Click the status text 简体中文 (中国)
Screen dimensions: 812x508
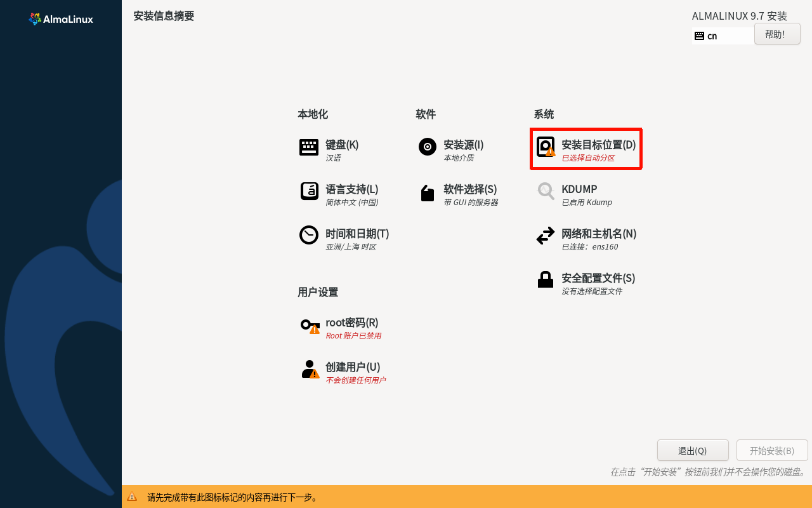click(352, 203)
